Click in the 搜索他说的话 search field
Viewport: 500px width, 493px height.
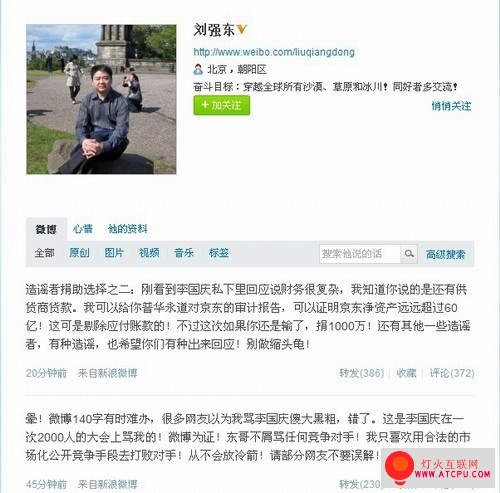tap(360, 254)
